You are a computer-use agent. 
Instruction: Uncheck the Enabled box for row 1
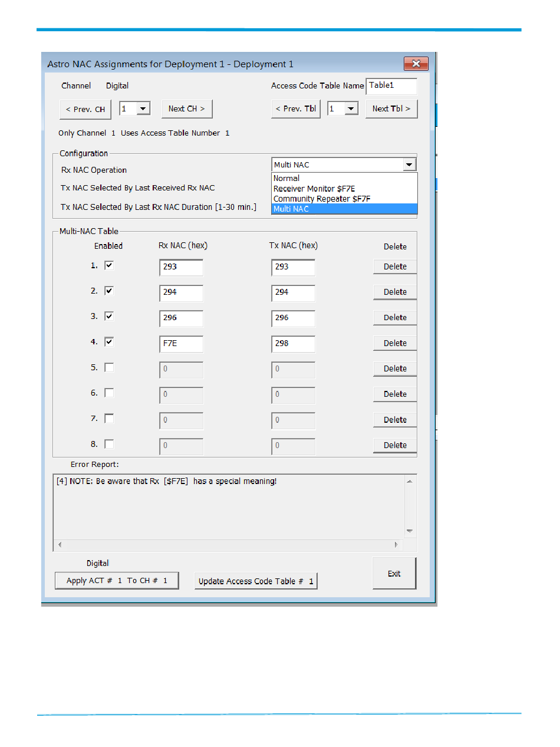point(109,266)
